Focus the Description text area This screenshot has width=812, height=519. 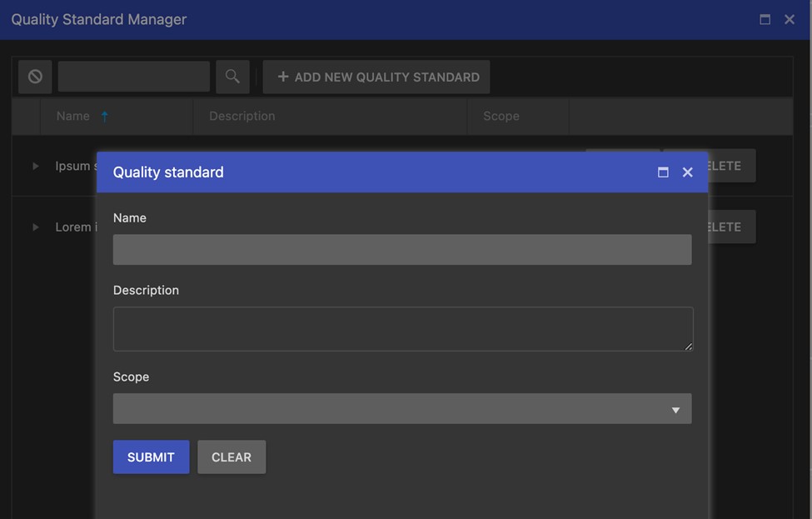coord(402,329)
